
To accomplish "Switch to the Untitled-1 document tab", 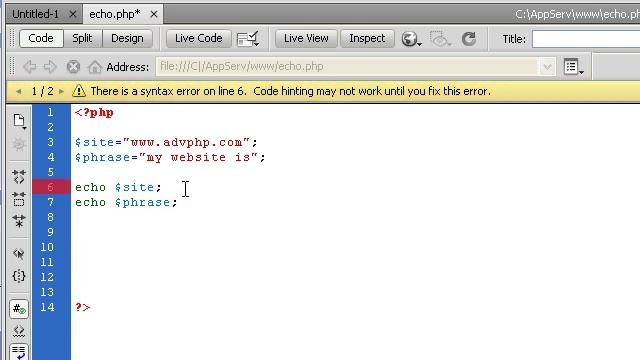I will pyautogui.click(x=36, y=14).
